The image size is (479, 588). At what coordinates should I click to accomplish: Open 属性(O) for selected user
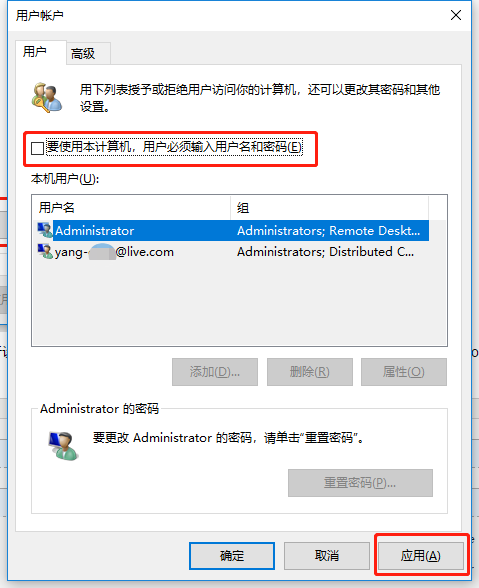[404, 372]
